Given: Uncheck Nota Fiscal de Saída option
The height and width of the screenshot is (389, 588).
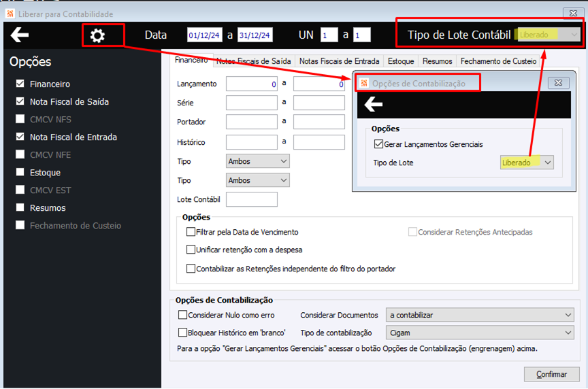Looking at the screenshot, I should click(20, 101).
